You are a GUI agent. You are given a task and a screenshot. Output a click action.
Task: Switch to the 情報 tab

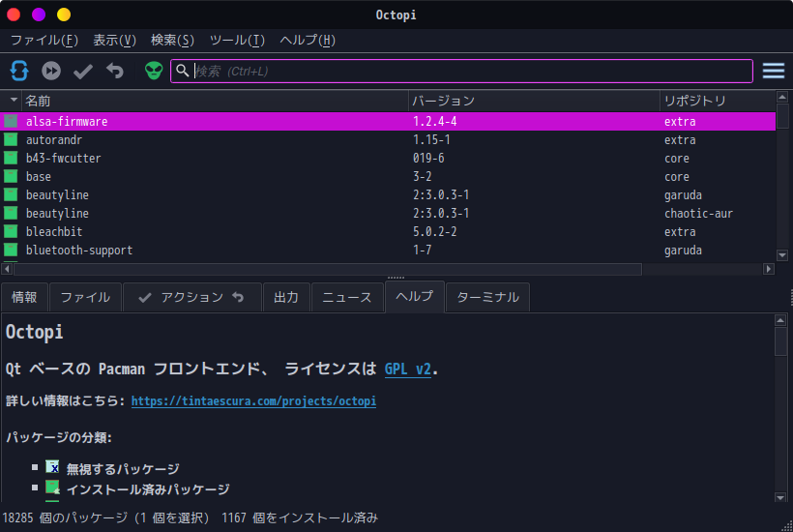24,297
